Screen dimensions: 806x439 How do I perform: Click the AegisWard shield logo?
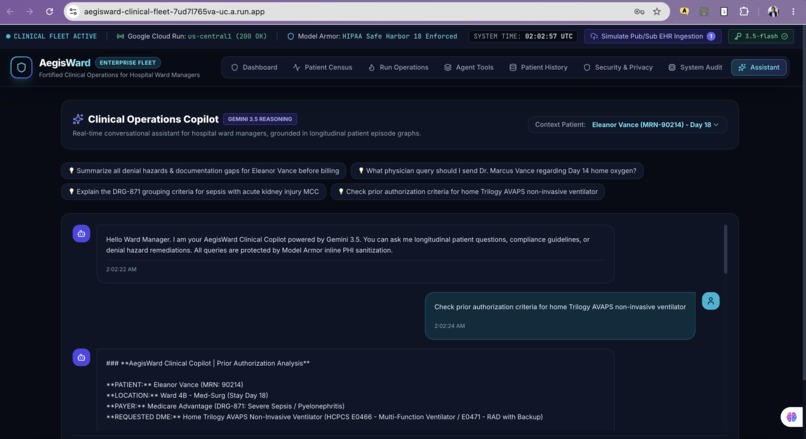coord(21,67)
